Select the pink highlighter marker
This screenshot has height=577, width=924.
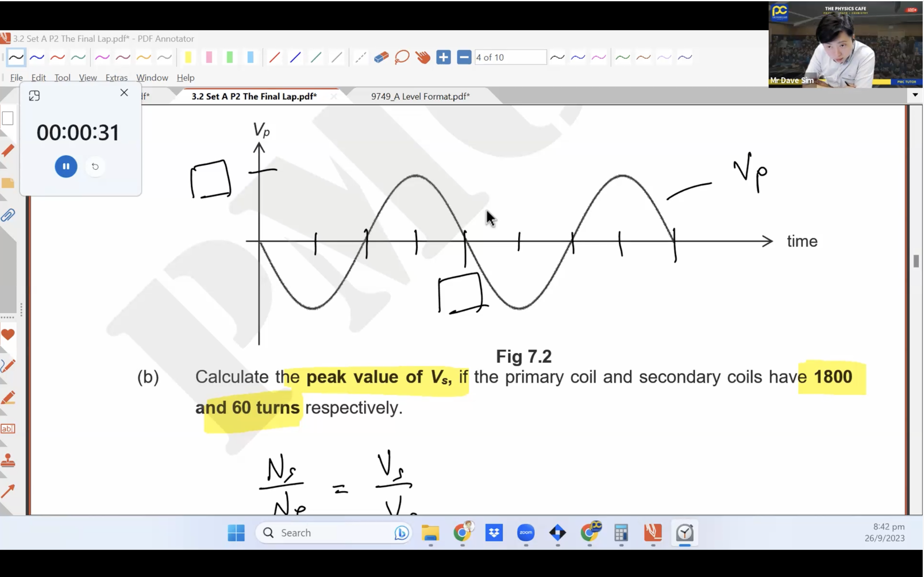tap(209, 57)
